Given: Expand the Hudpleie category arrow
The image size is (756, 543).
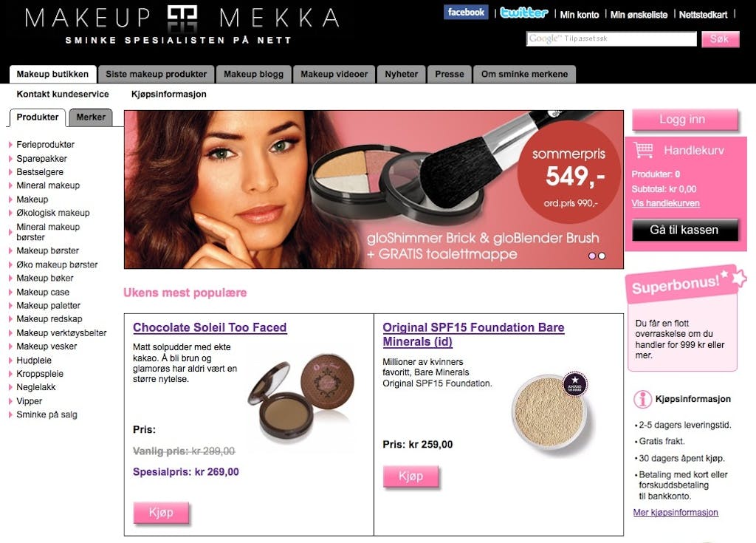Looking at the screenshot, I should [10, 360].
